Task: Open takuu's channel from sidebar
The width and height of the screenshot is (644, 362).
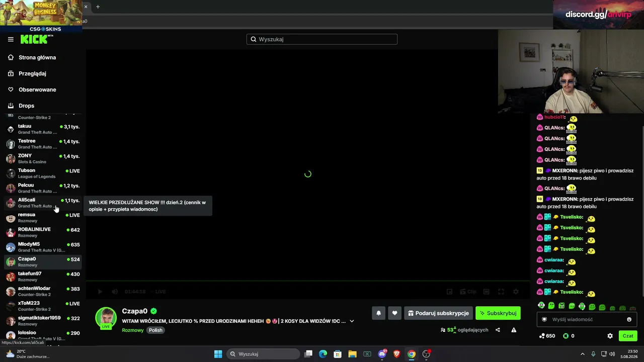Action: (x=43, y=129)
